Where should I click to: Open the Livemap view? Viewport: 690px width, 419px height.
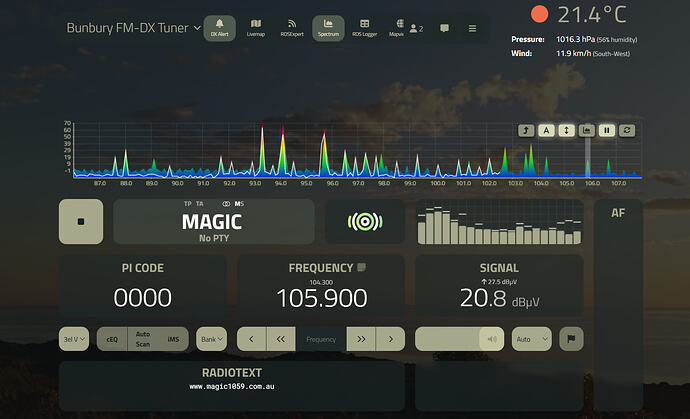click(255, 28)
